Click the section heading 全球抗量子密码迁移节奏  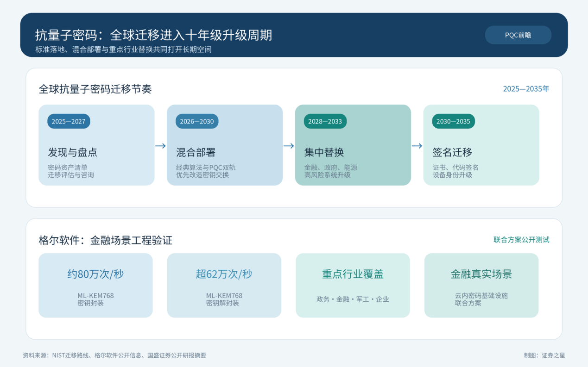(x=95, y=89)
